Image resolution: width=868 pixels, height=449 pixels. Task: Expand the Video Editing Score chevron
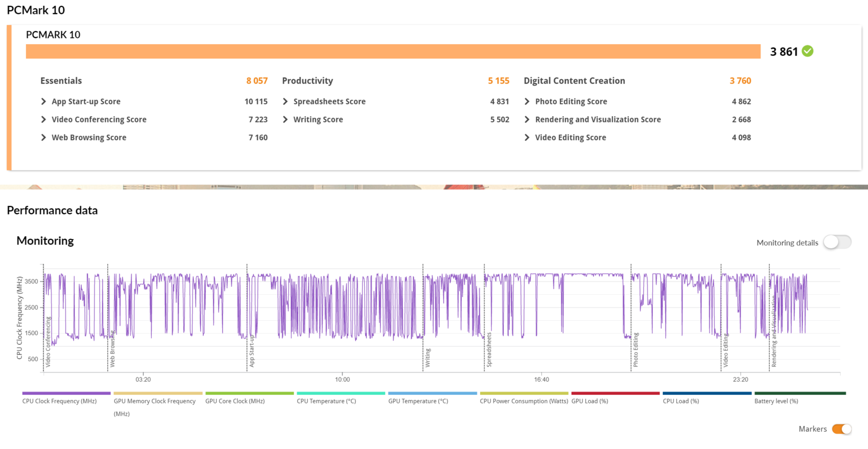pos(527,137)
